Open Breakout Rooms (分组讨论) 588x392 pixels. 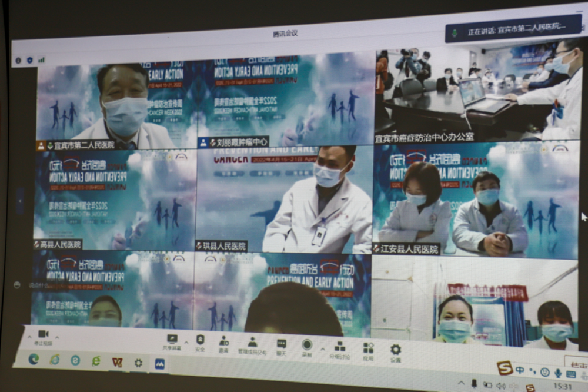click(339, 345)
